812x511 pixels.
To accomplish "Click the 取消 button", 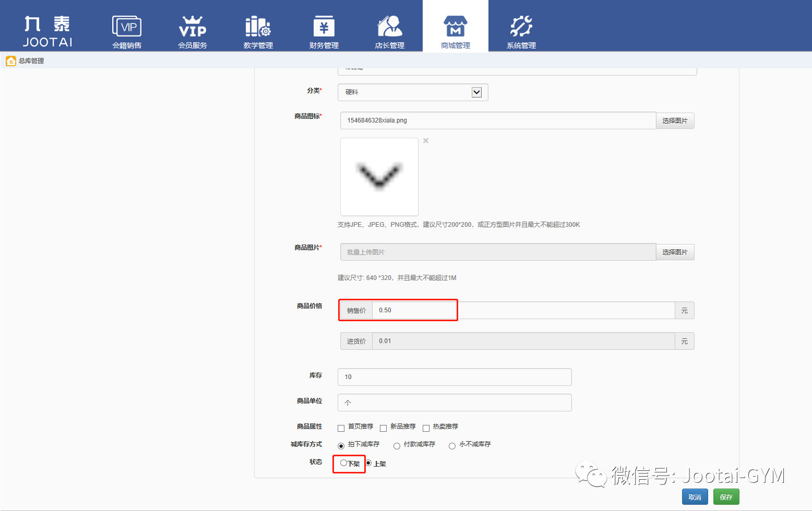I will pyautogui.click(x=695, y=497).
